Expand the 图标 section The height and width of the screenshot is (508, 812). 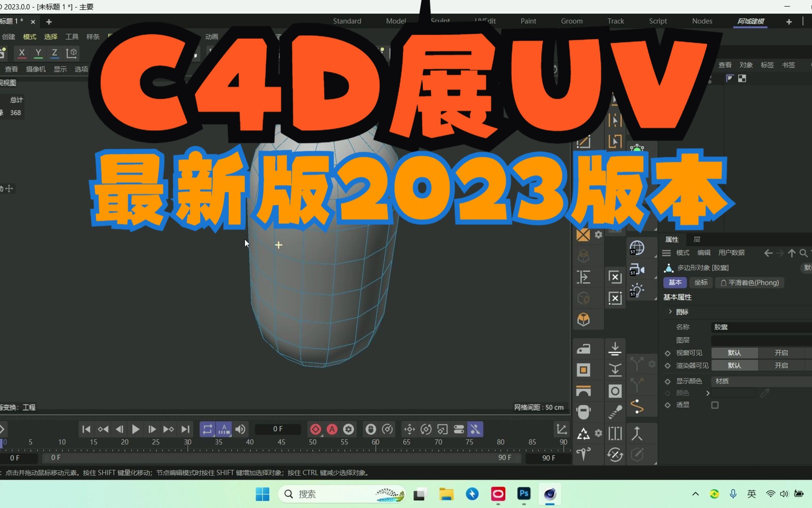(670, 312)
